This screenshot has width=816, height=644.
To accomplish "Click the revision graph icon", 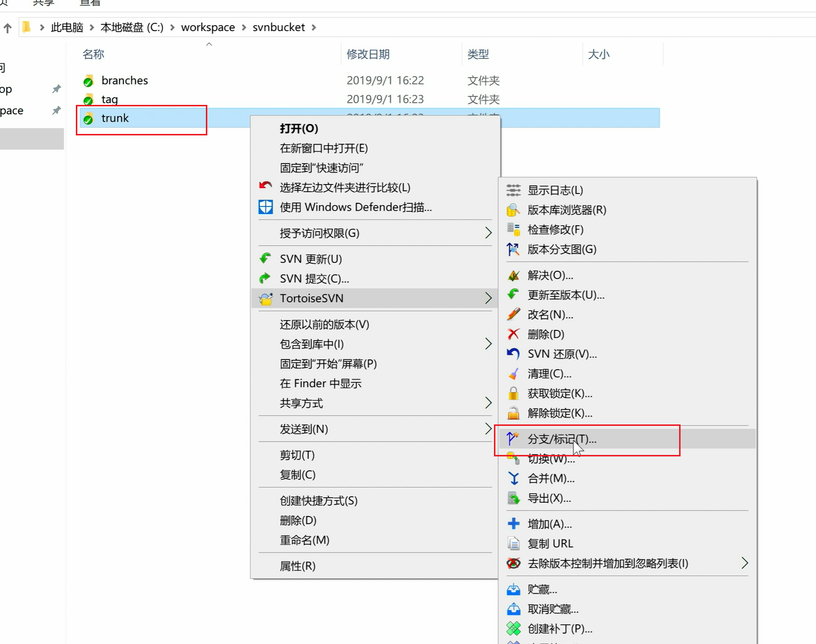I will (x=513, y=249).
